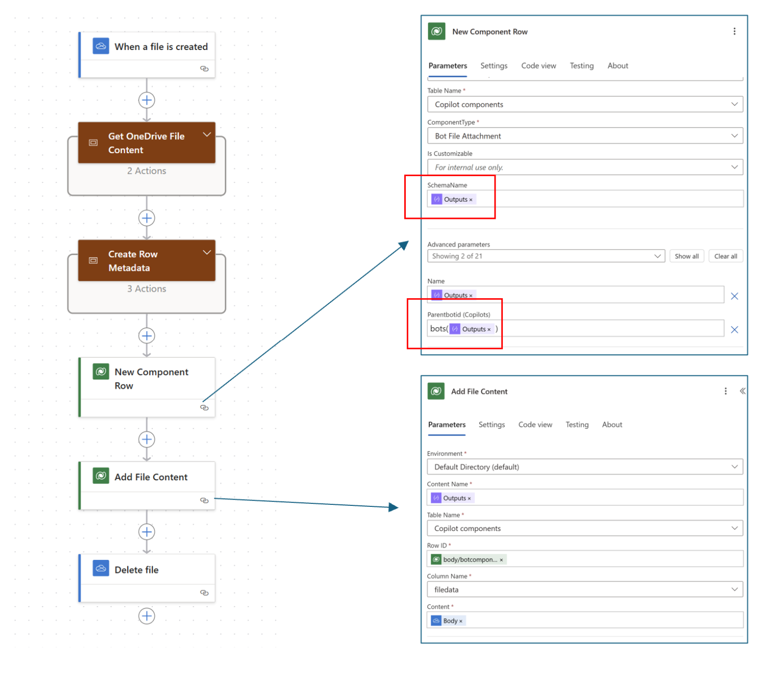Open the Testing tab on Add File Content
The height and width of the screenshot is (683, 784).
[x=577, y=424]
